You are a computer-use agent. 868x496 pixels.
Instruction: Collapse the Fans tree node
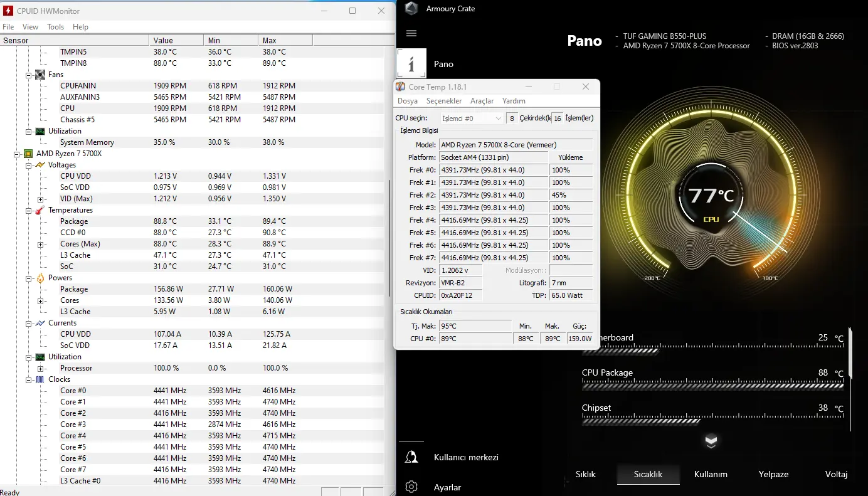(x=29, y=75)
